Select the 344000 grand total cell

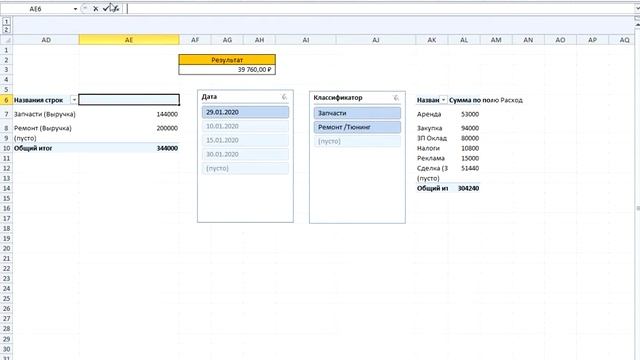pyautogui.click(x=129, y=148)
